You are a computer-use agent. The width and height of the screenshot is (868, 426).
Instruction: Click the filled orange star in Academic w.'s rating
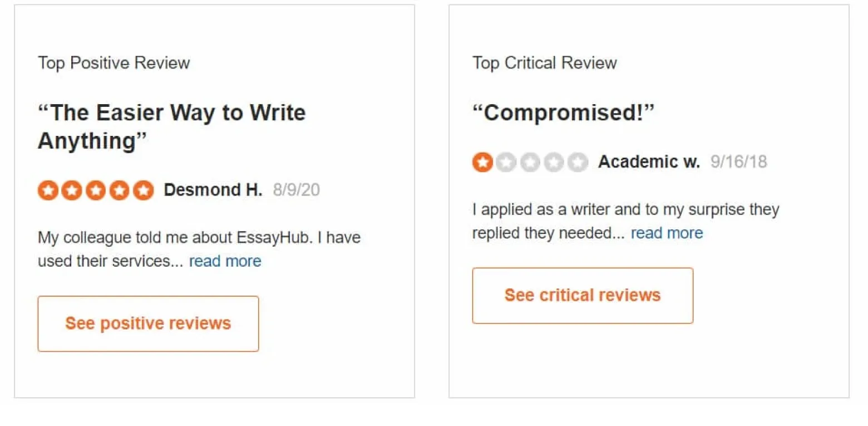482,163
